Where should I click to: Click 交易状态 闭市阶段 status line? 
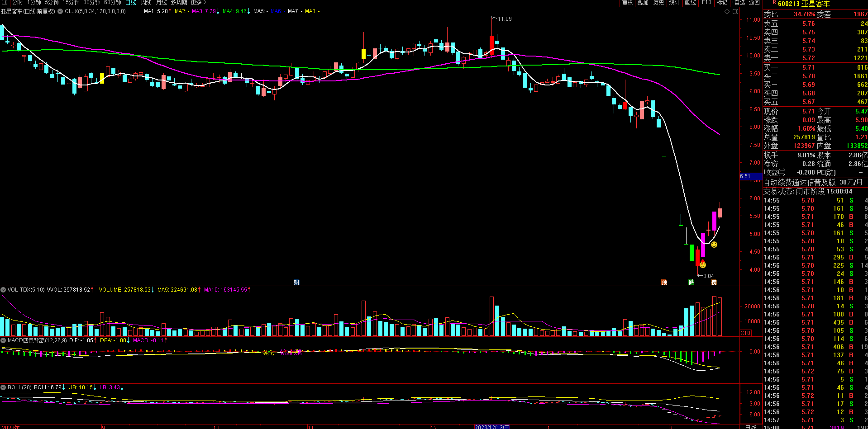click(808, 192)
